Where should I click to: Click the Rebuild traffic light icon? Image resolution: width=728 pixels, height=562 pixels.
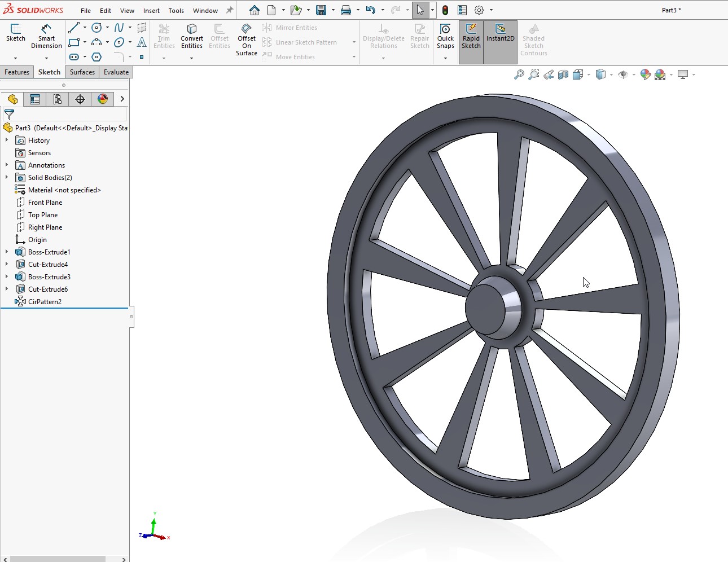click(445, 10)
